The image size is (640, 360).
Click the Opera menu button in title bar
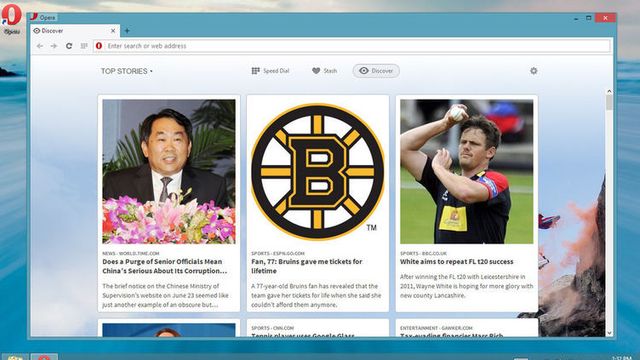pos(43,18)
